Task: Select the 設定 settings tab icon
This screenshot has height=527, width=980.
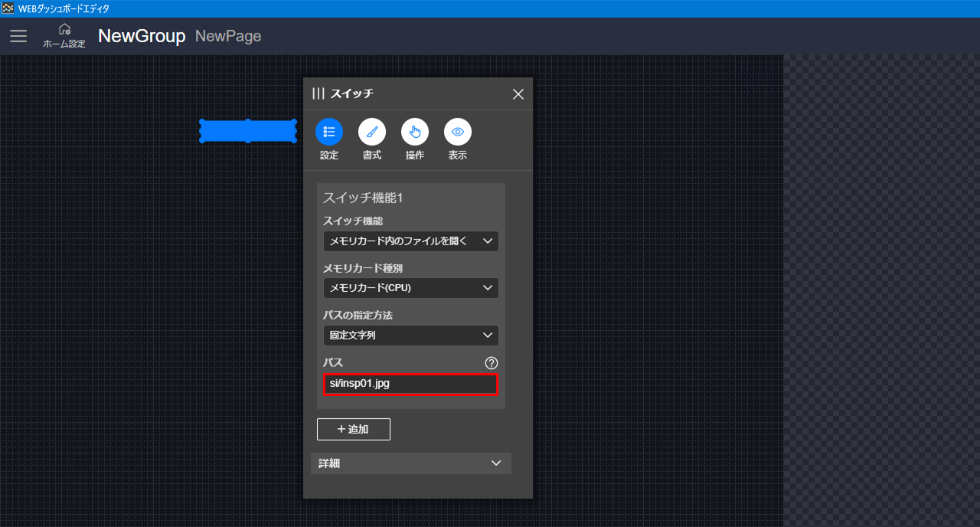Action: 329,133
